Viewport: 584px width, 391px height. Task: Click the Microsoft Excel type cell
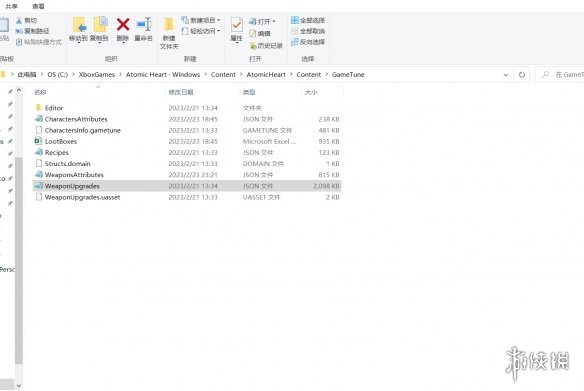click(269, 141)
